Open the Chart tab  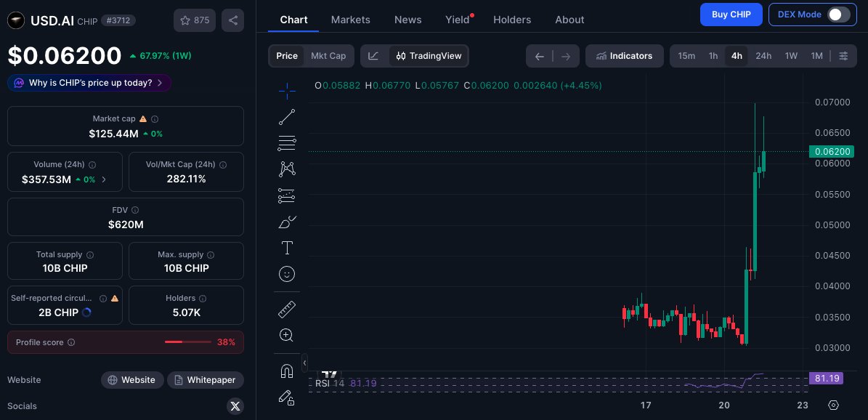click(x=293, y=20)
